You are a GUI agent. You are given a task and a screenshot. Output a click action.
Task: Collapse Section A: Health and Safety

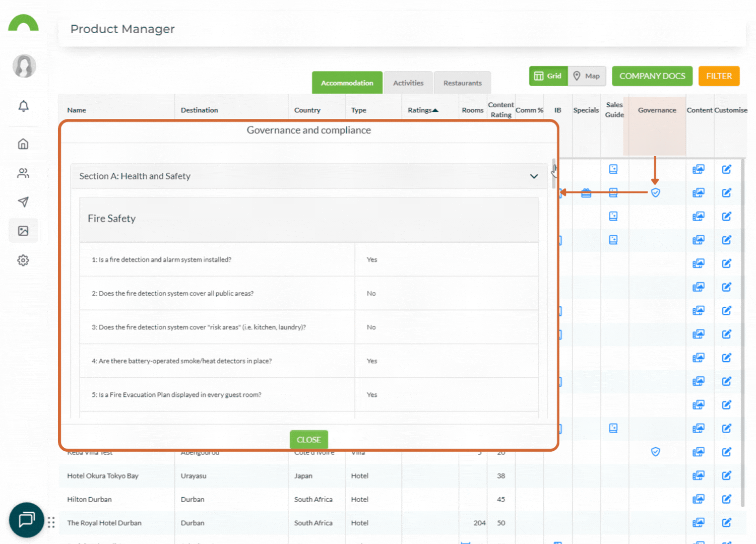pos(534,176)
